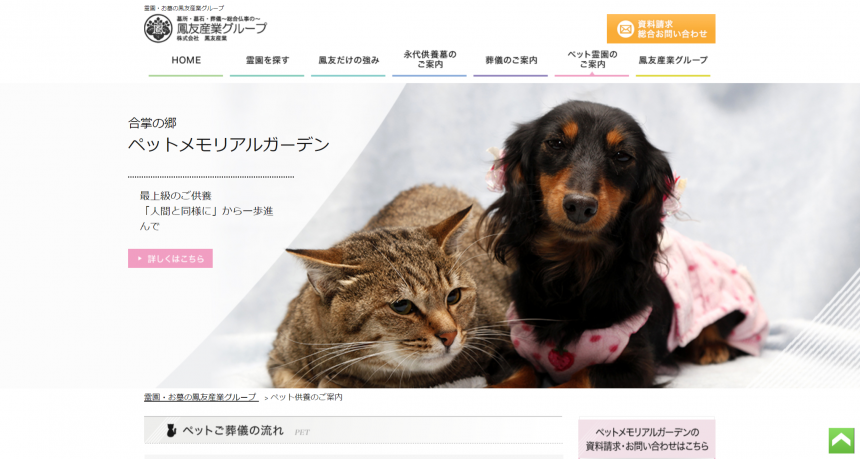Click the ペットご葬儀の流れ section heading

coord(233,430)
